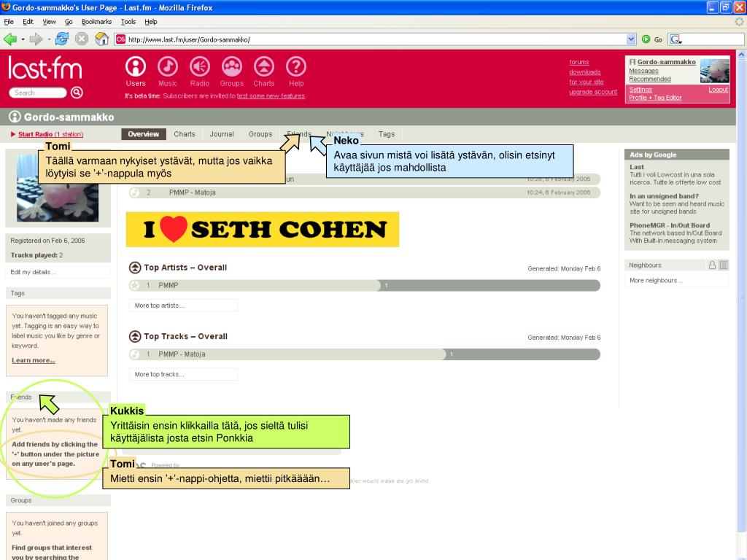Click the I love Seth Cohen banner
Image resolution: width=747 pixels, height=560 pixels.
point(263,230)
